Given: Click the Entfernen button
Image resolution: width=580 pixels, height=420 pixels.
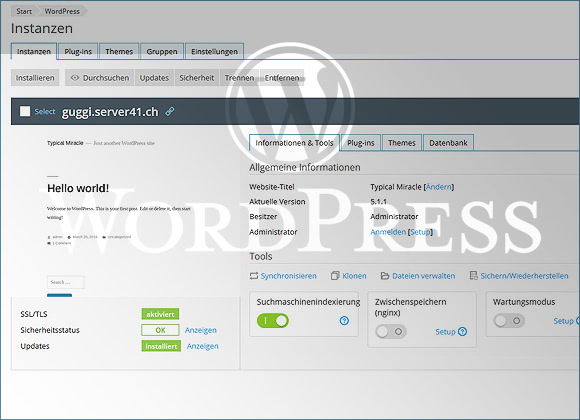Looking at the screenshot, I should click(x=282, y=78).
